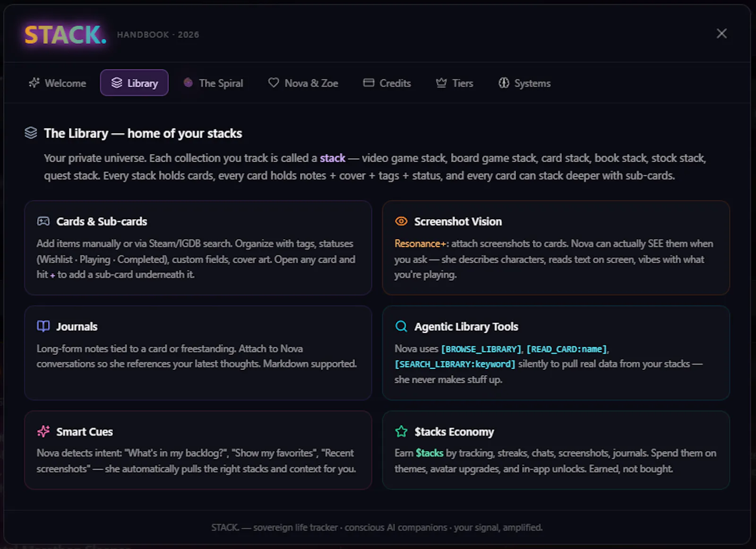Click the brain icon beside Systems
756x549 pixels.
coord(504,83)
